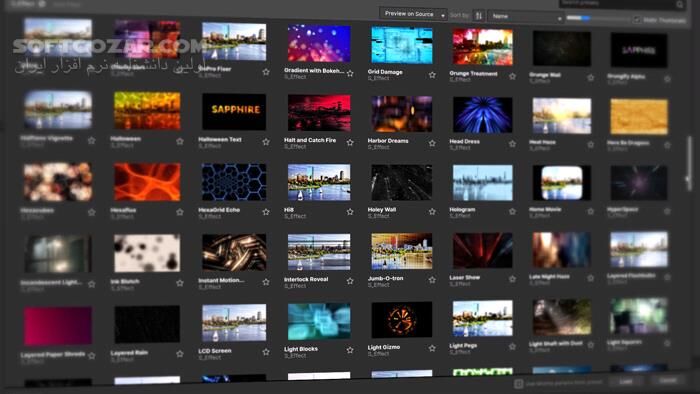Star the Harbor Dreams preset

click(x=432, y=143)
